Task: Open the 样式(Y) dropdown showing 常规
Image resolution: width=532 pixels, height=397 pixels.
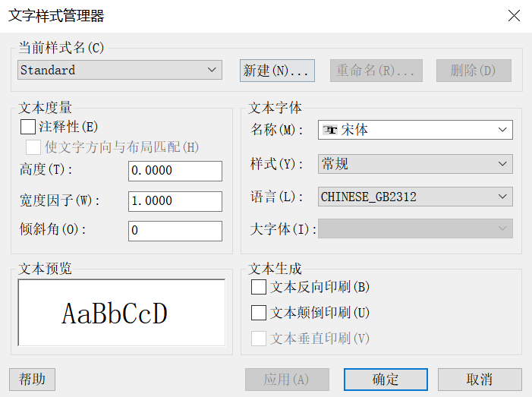Action: coord(415,164)
